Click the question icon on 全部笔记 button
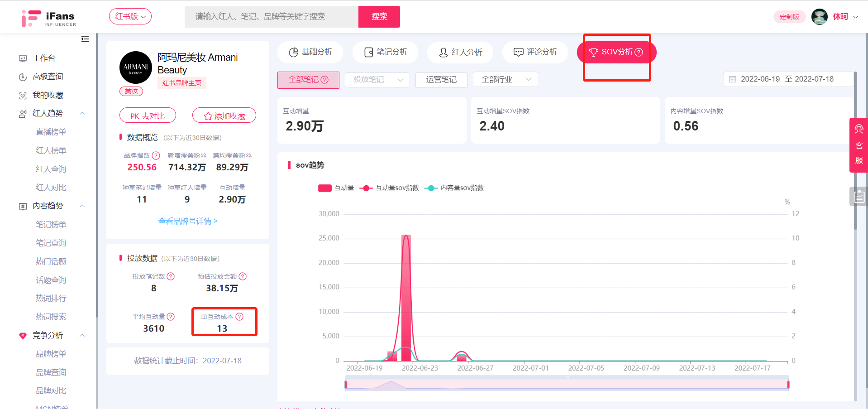The width and height of the screenshot is (868, 410). 324,80
